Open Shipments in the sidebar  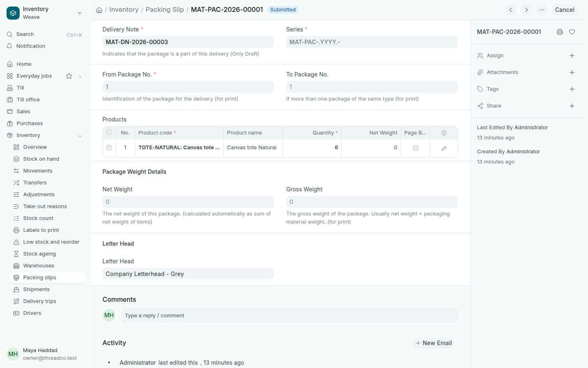coord(48,289)
